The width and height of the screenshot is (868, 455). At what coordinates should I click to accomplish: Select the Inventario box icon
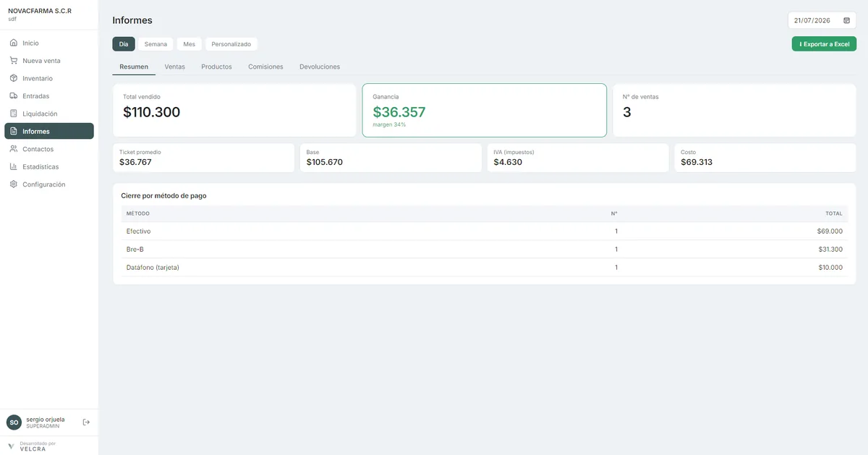coord(14,78)
